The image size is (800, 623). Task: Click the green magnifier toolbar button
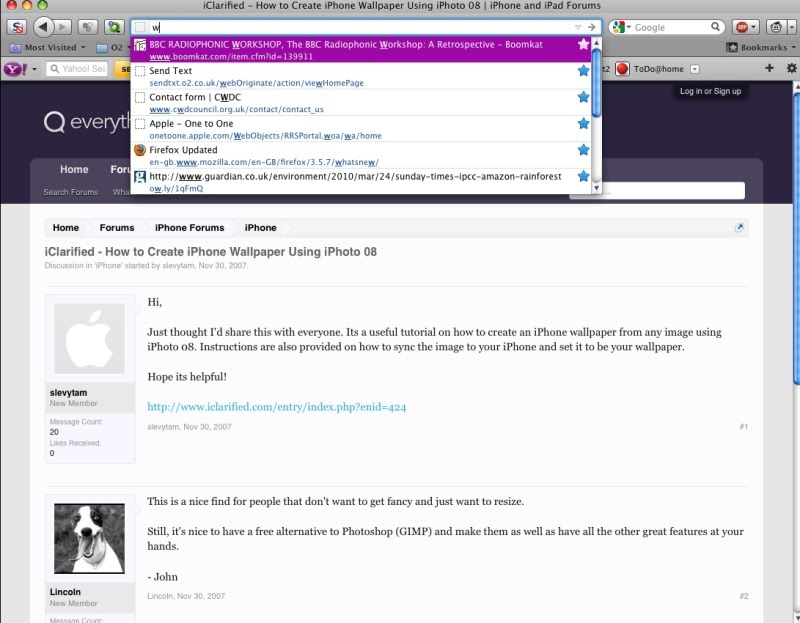114,27
